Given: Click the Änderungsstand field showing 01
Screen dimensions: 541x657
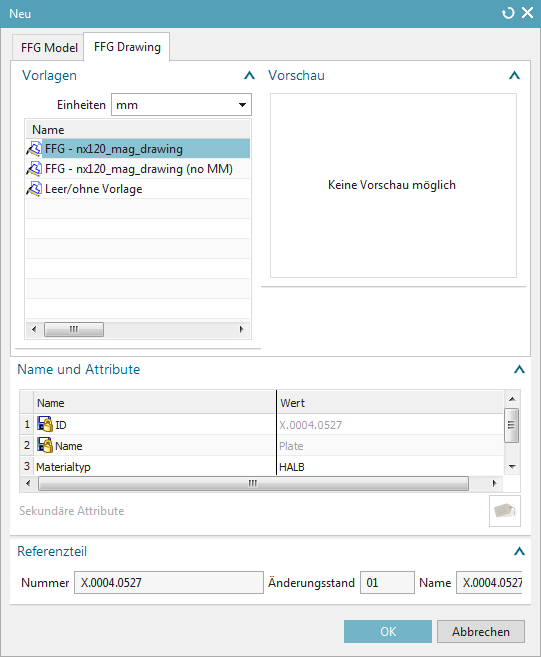Looking at the screenshot, I should point(387,582).
